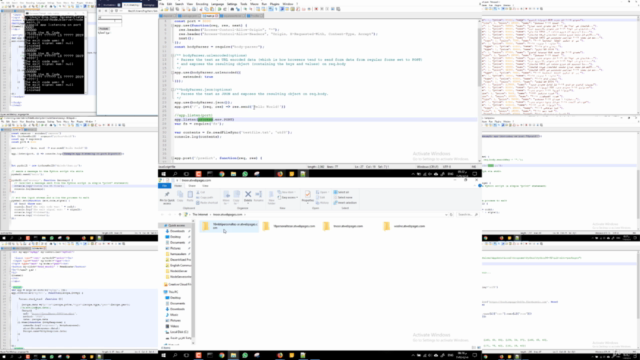This screenshot has width=640, height=360.
Task: Open the Encoding menu in center Notepad++ window
Action: pos(202,4)
